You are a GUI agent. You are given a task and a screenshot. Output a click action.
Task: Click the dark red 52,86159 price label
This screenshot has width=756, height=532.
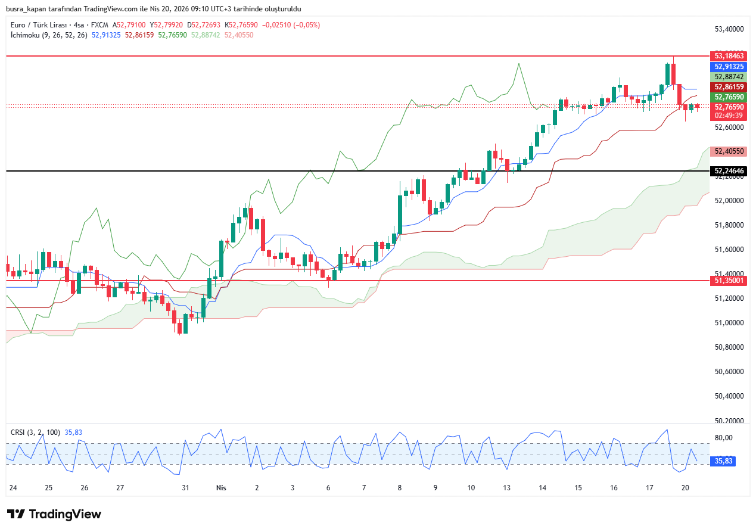coord(729,87)
